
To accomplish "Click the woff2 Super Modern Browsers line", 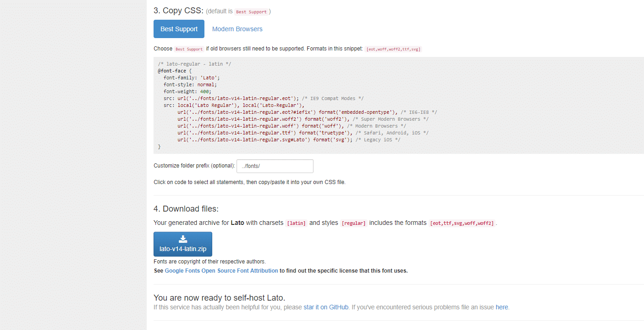I will coord(303,119).
